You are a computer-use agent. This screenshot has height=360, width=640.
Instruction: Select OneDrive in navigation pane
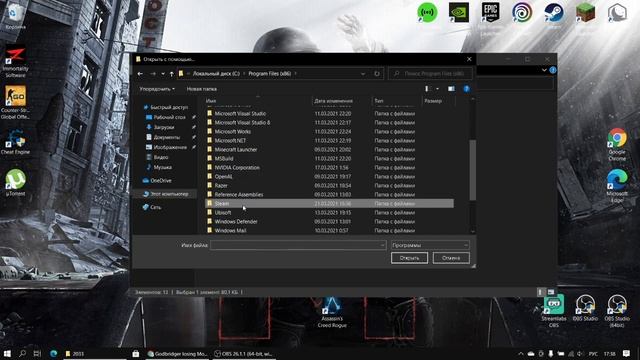(161, 180)
